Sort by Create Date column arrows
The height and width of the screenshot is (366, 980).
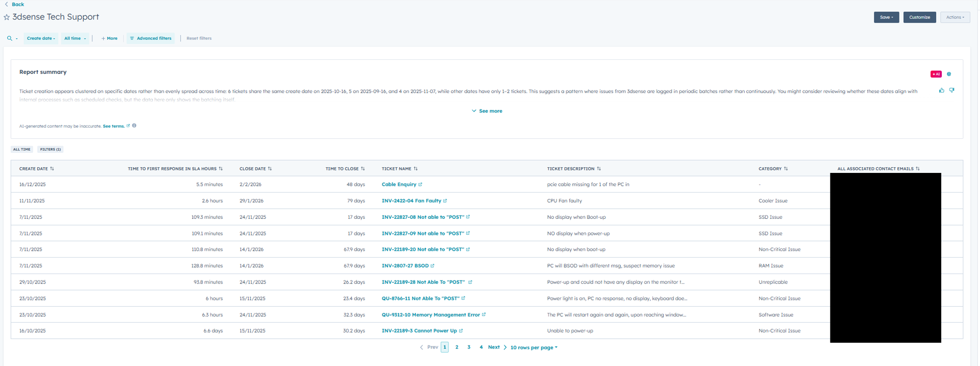pyautogui.click(x=52, y=169)
